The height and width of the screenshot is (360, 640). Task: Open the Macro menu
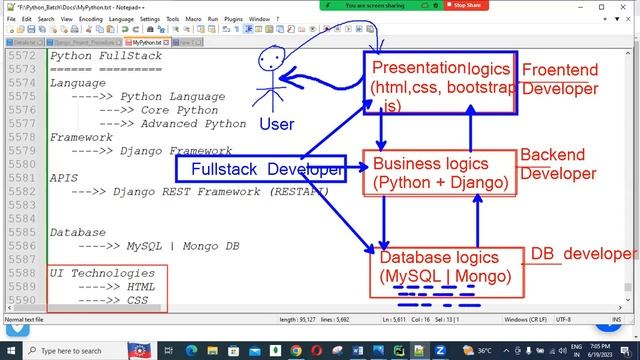tap(193, 19)
